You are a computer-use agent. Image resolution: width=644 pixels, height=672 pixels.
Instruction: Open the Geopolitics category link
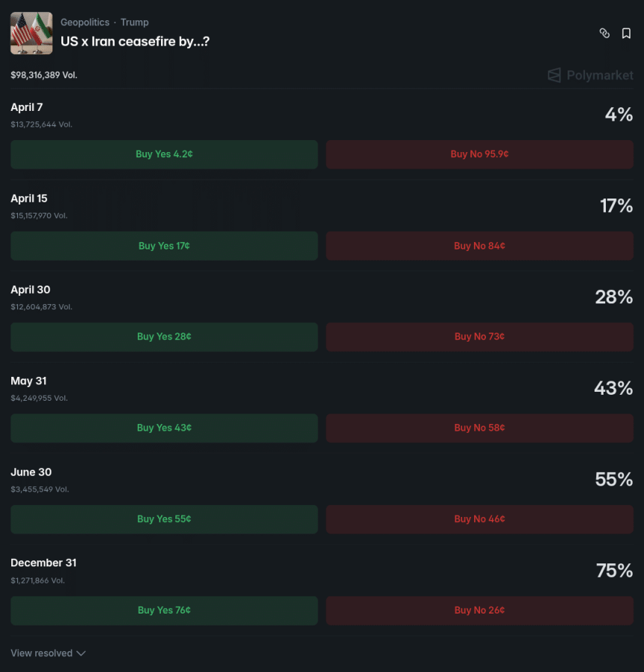[x=85, y=22]
